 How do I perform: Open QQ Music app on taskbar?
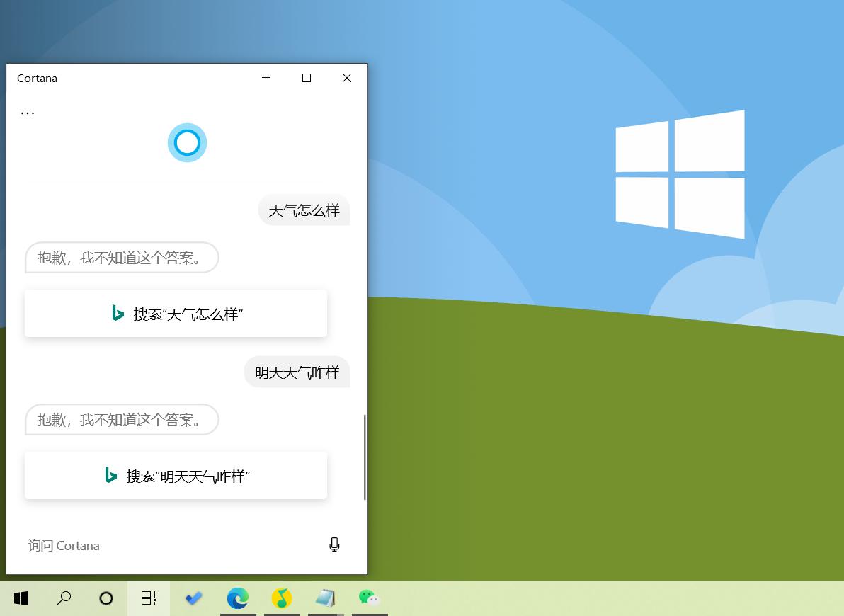(x=282, y=598)
